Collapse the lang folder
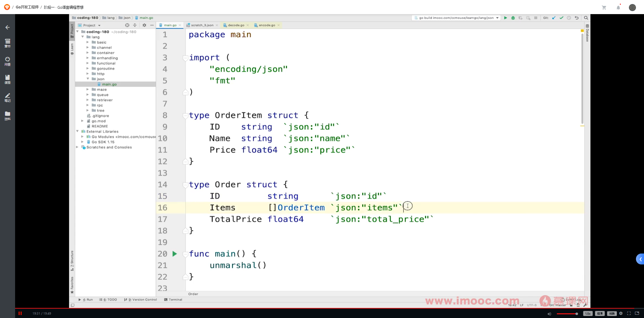 click(83, 37)
